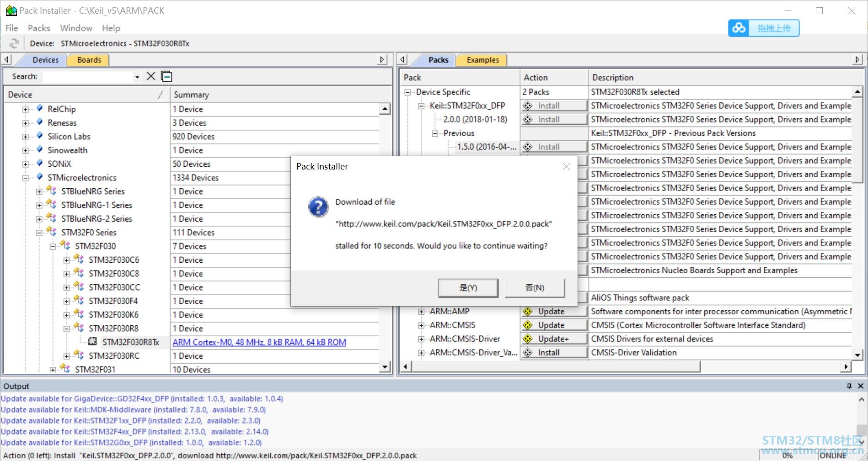Click the packs panel horizontal scrollbar
The width and height of the screenshot is (868, 461).
click(557, 366)
